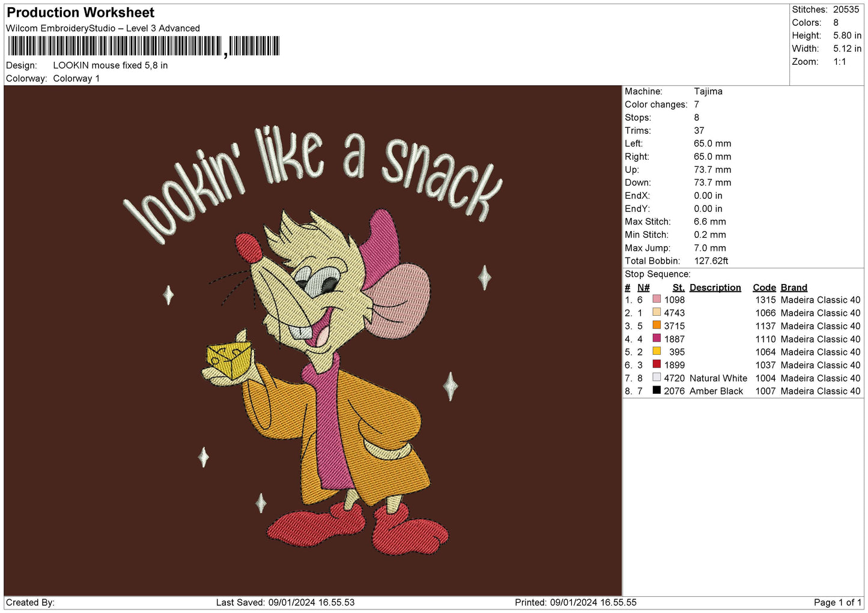Click thread code 1064 in the stop sequence
868x613 pixels.
pos(766,352)
